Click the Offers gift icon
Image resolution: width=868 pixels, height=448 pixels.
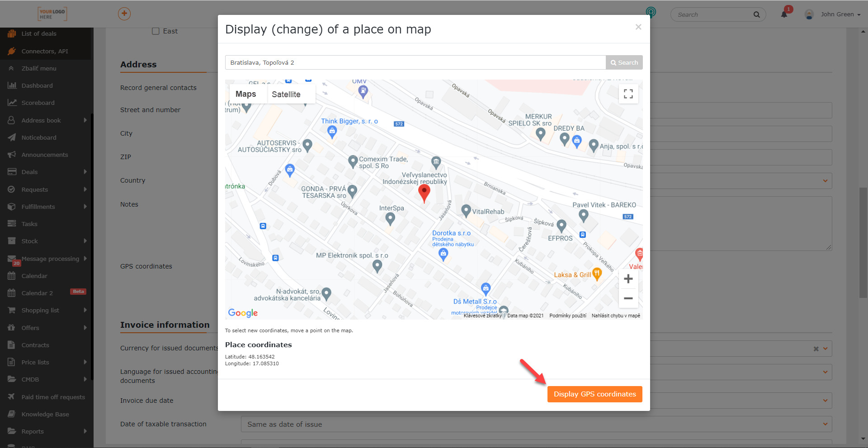pyautogui.click(x=12, y=328)
